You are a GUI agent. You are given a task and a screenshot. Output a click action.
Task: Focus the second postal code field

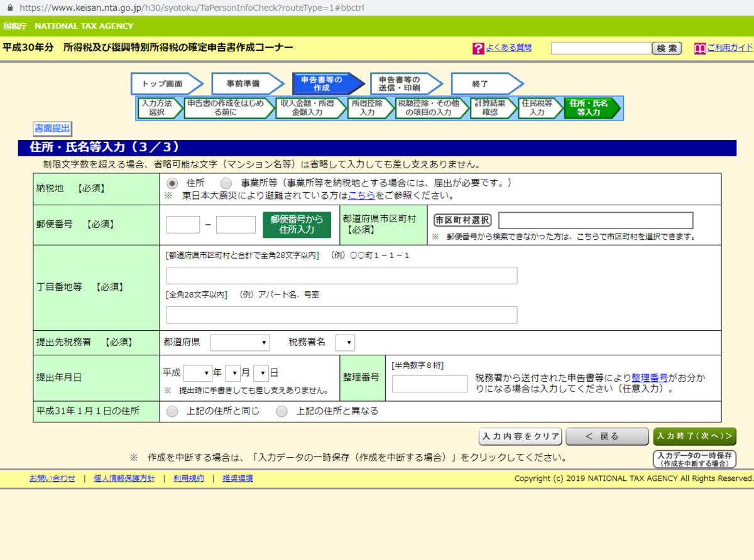(236, 225)
